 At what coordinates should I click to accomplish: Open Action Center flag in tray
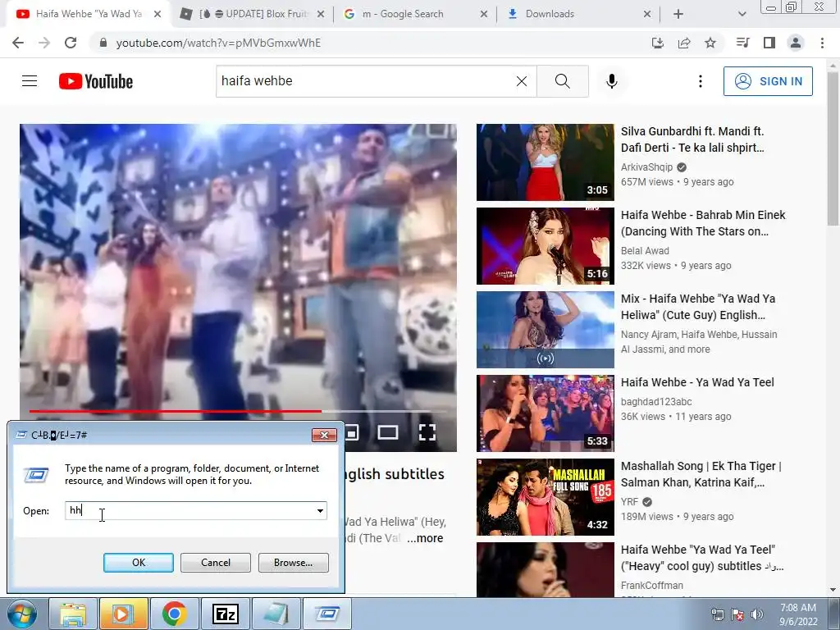click(737, 614)
